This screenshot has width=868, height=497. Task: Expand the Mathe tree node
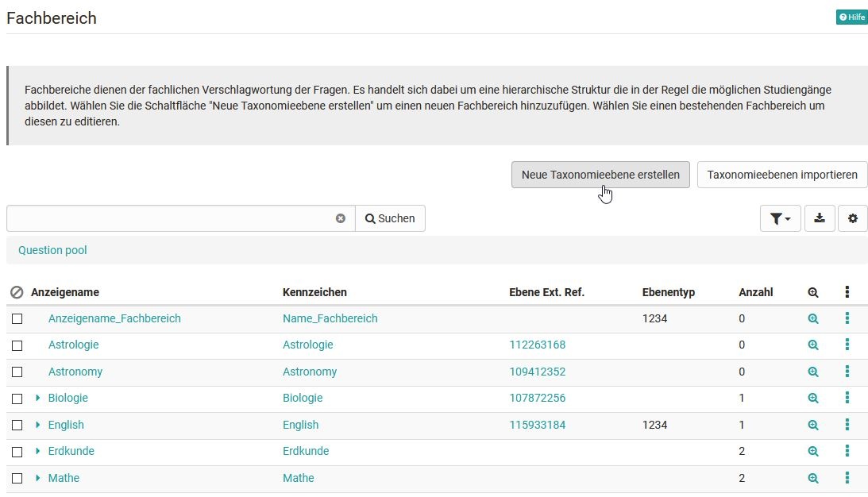[x=37, y=478]
